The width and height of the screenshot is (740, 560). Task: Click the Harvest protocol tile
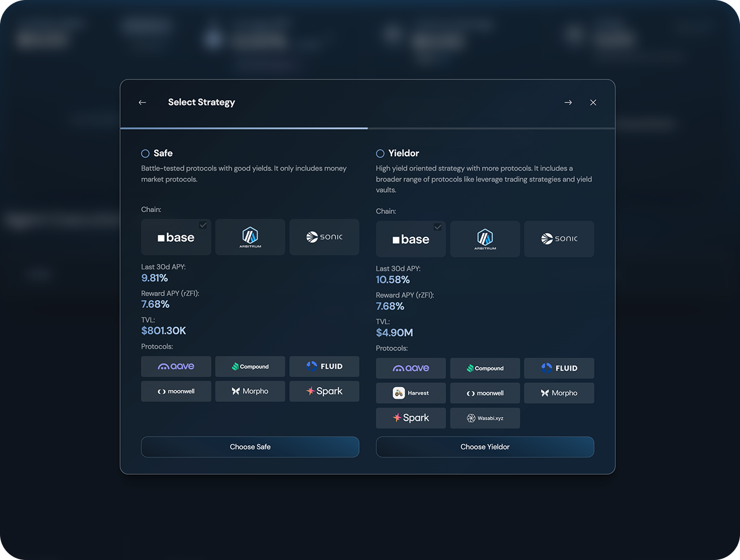pyautogui.click(x=410, y=393)
